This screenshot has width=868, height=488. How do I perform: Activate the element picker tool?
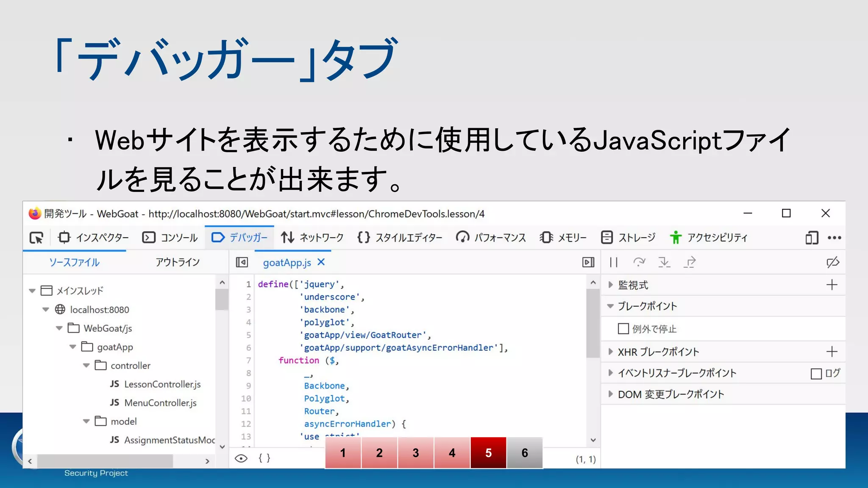pyautogui.click(x=36, y=238)
